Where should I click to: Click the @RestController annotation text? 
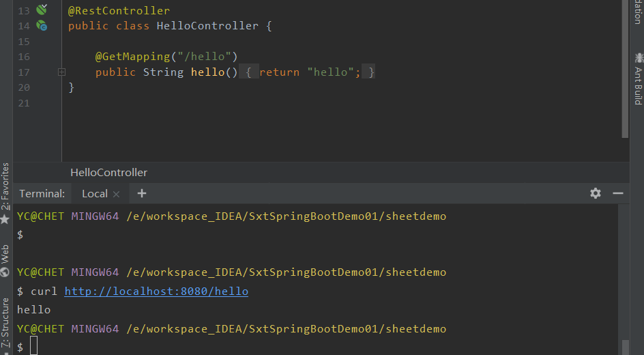pyautogui.click(x=119, y=11)
